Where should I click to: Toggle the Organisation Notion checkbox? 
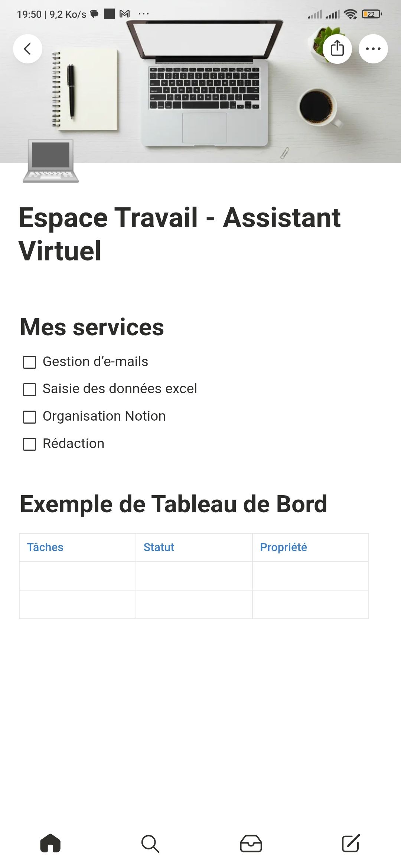click(x=30, y=417)
